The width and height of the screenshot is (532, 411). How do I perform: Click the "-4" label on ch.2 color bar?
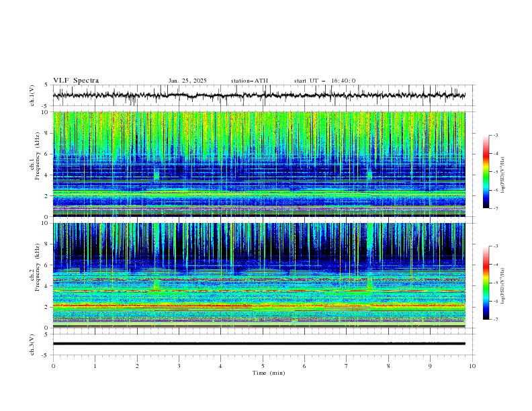click(x=495, y=265)
